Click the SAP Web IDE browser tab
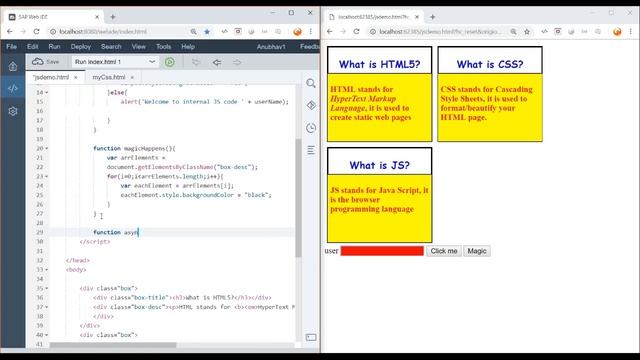 click(x=53, y=17)
